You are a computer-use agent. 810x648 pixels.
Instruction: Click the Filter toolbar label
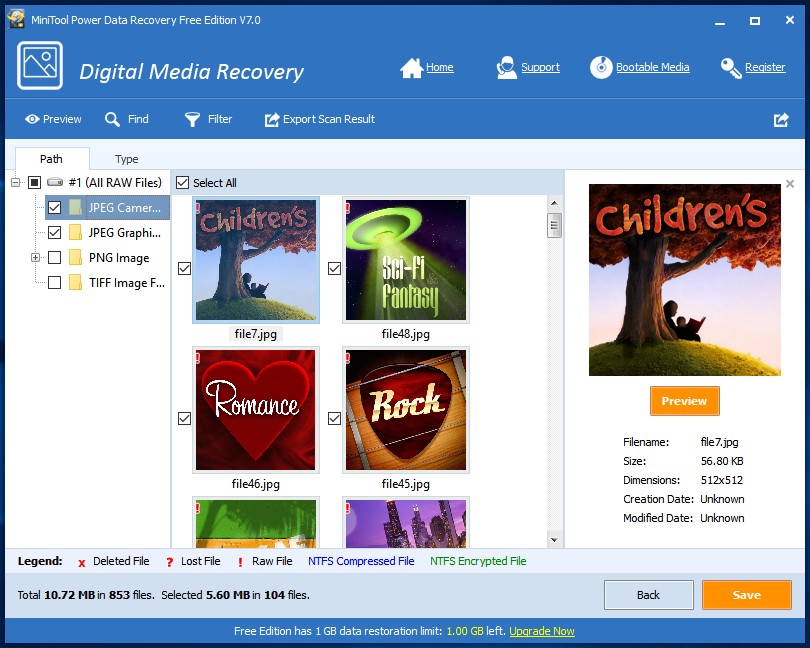click(220, 119)
